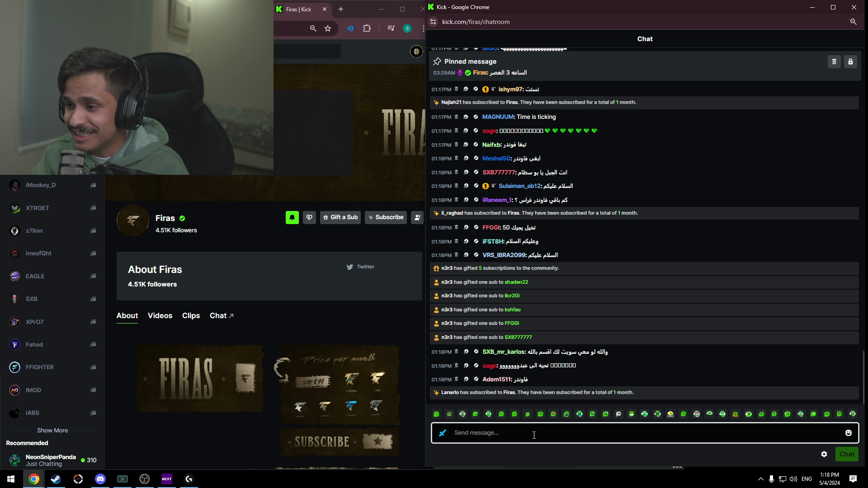Open XTROET channel in sidebar
This screenshot has width=868, height=488.
pyautogui.click(x=52, y=208)
